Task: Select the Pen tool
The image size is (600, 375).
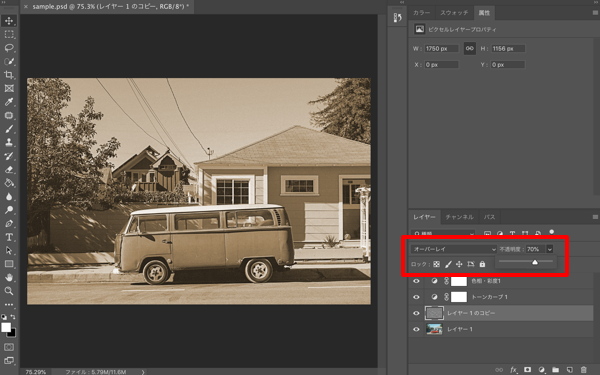Action: 9,223
